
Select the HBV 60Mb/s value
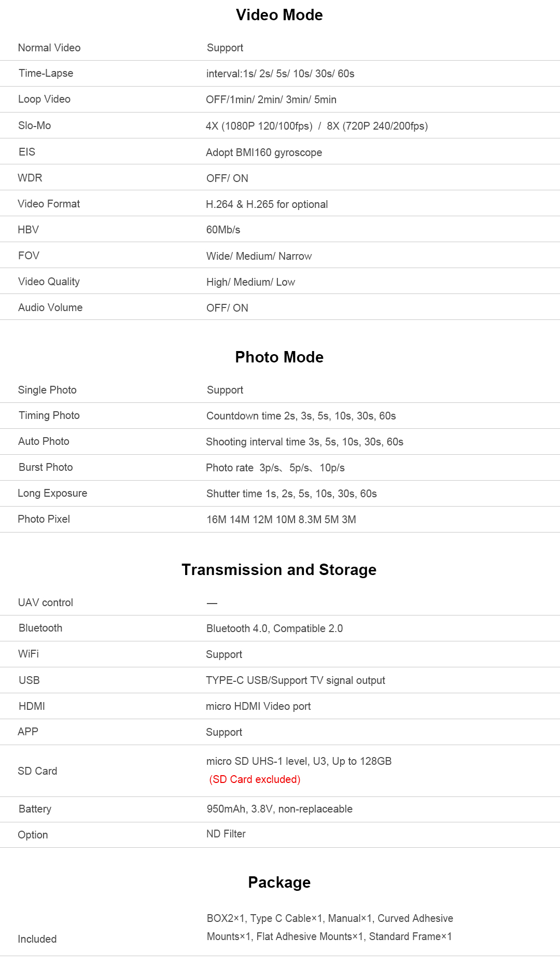click(223, 230)
